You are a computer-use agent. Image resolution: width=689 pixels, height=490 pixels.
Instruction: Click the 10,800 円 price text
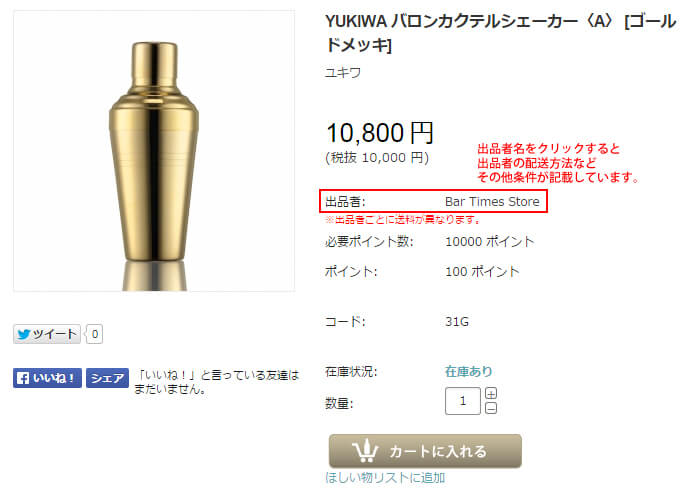point(380,133)
